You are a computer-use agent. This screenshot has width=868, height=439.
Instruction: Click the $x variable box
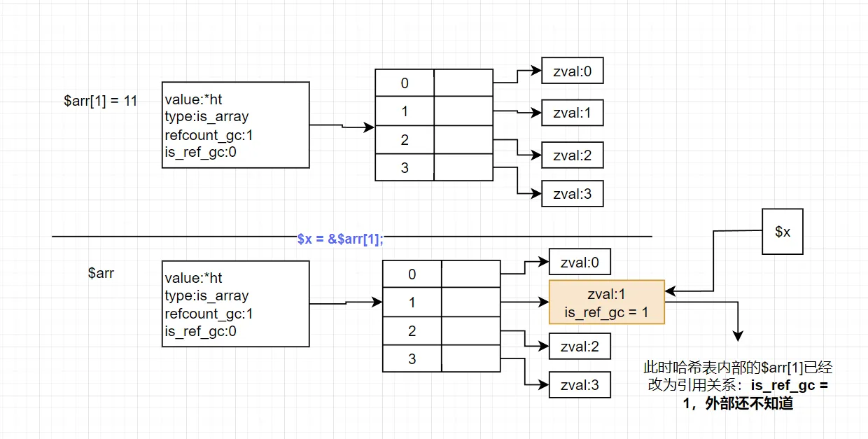pos(783,232)
